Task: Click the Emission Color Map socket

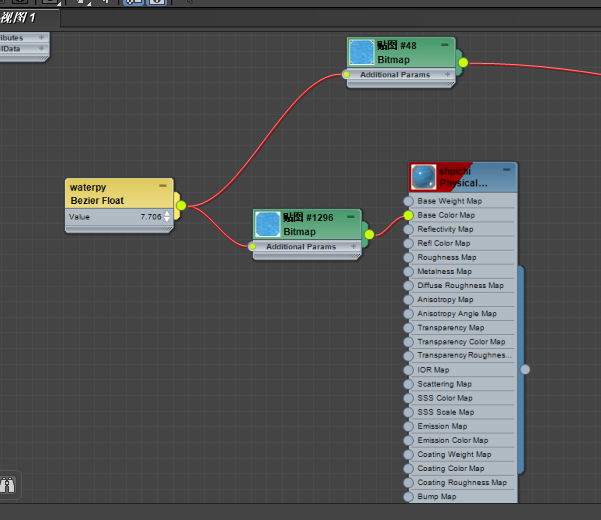Action: tap(409, 440)
